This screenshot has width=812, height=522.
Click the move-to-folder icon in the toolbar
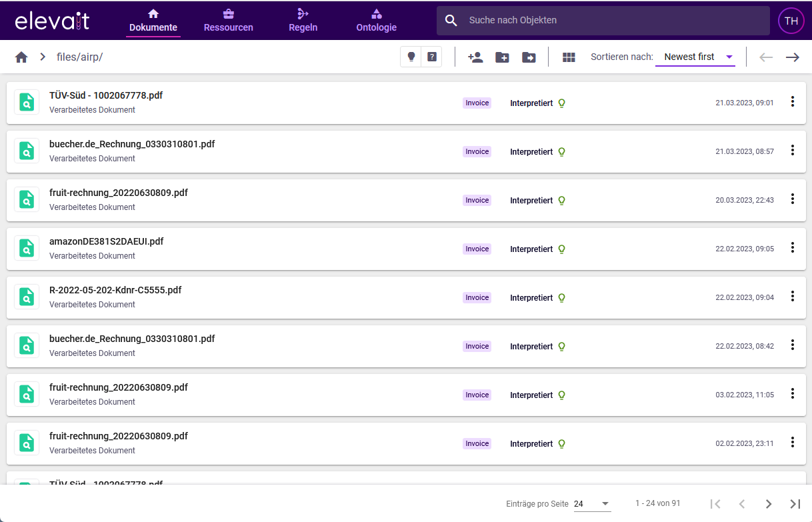(x=529, y=57)
